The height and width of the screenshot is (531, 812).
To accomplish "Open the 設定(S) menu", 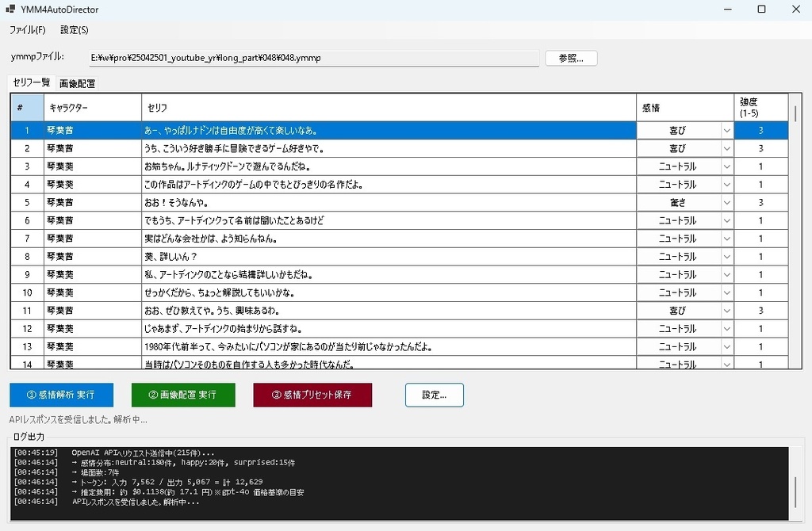I will point(73,30).
